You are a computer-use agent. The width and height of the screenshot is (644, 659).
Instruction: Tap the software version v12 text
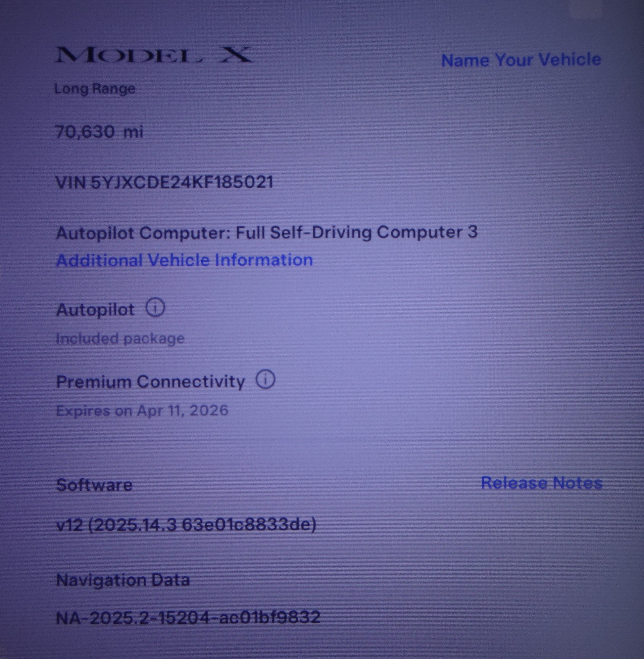coord(186,525)
